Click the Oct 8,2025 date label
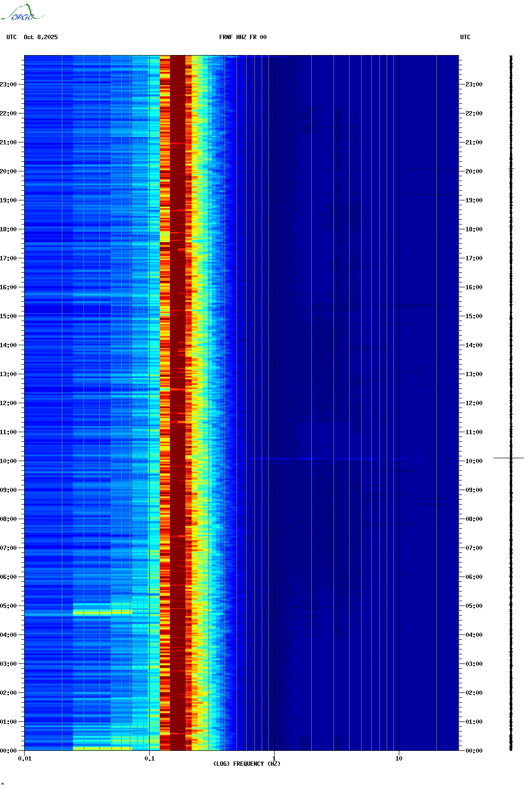The width and height of the screenshot is (532, 789). 41,37
